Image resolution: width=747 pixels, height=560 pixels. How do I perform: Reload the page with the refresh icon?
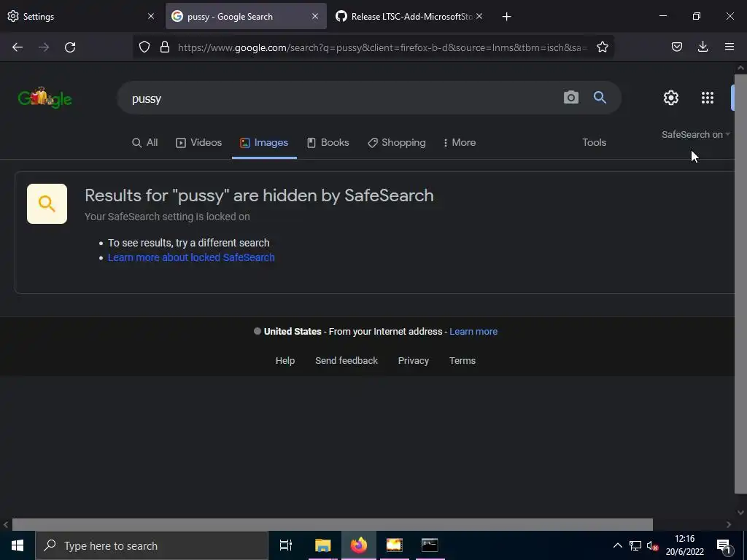(70, 47)
